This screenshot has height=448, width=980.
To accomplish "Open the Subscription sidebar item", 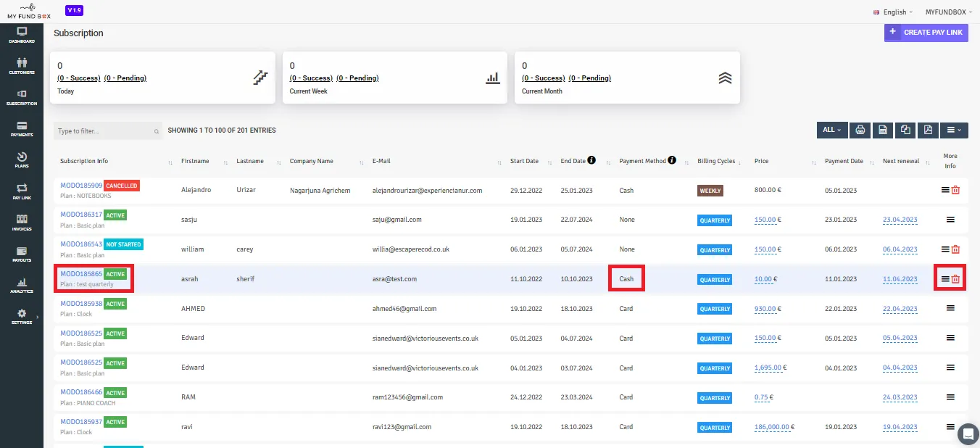I will click(22, 97).
